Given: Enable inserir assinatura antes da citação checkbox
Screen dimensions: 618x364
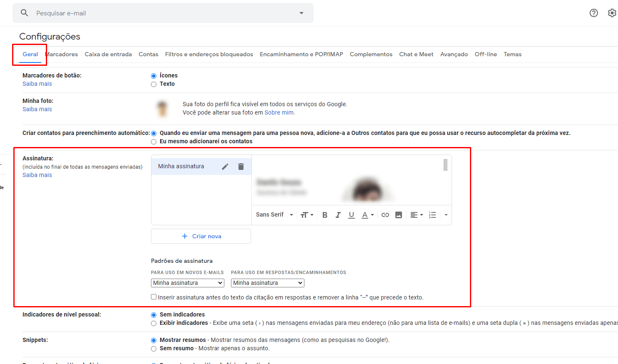Looking at the screenshot, I should [x=154, y=297].
